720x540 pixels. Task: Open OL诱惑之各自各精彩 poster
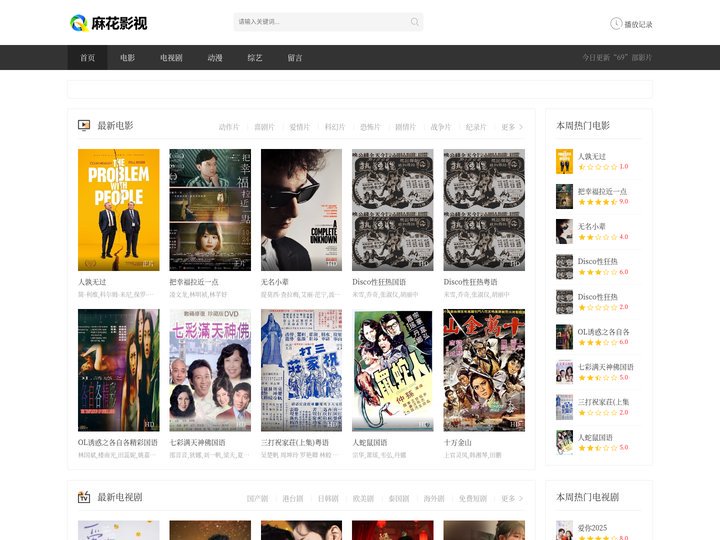[x=118, y=370]
